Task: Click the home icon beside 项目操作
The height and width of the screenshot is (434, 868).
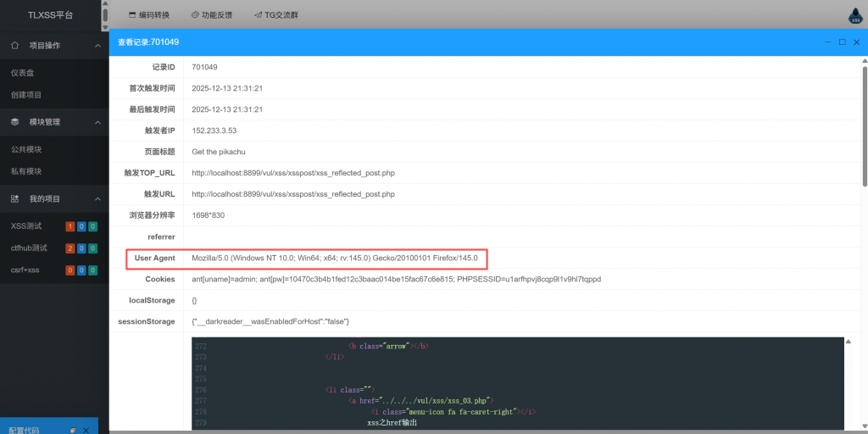Action: click(x=15, y=46)
